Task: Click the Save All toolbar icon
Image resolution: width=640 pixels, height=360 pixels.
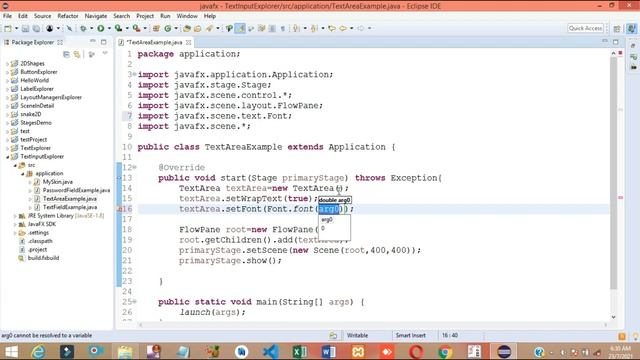Action: tap(36, 28)
